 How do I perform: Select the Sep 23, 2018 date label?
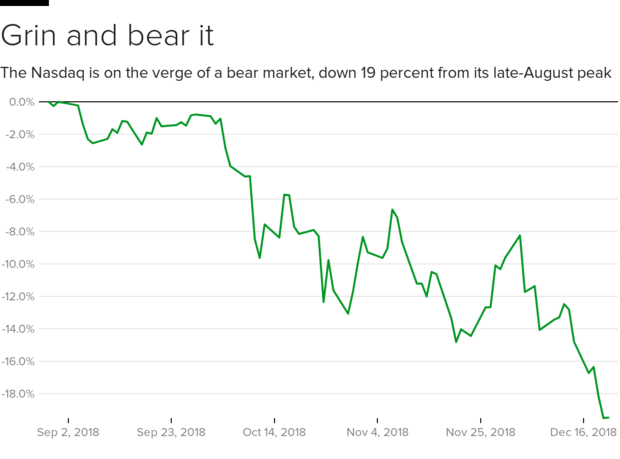click(x=171, y=432)
